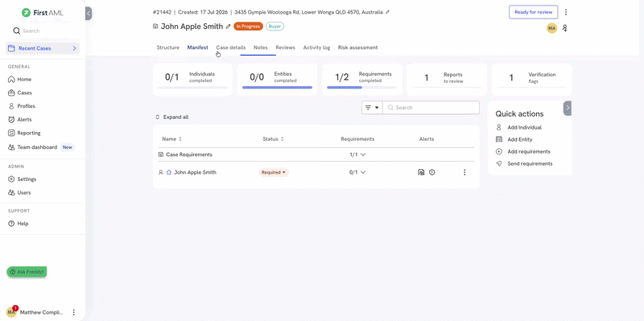Open John Apple Smith row three-dot menu
This screenshot has width=644, height=321.
tap(464, 172)
